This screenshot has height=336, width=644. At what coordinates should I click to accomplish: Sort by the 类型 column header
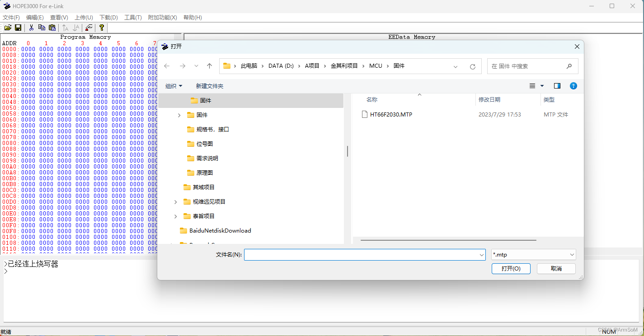[x=549, y=100]
